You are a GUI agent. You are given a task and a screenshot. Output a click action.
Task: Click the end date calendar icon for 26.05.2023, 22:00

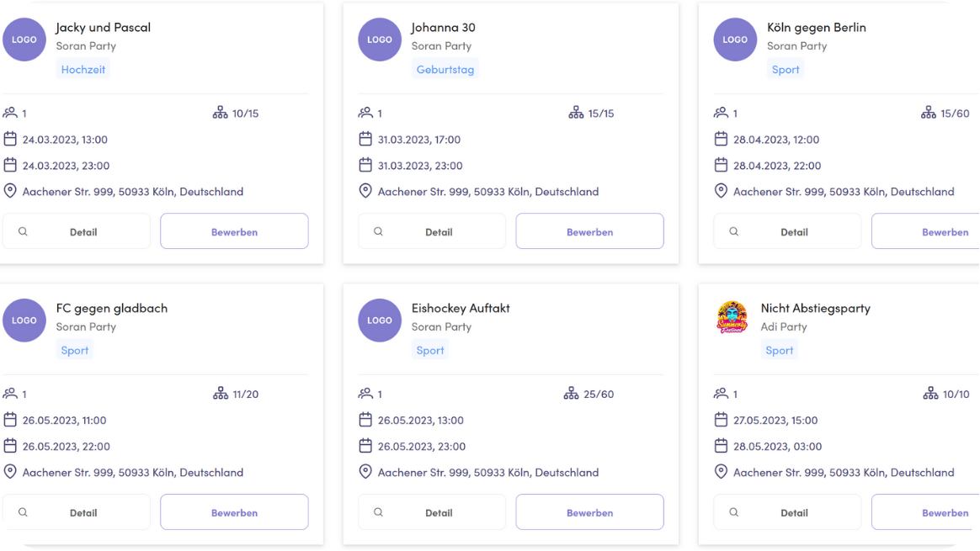tap(10, 446)
